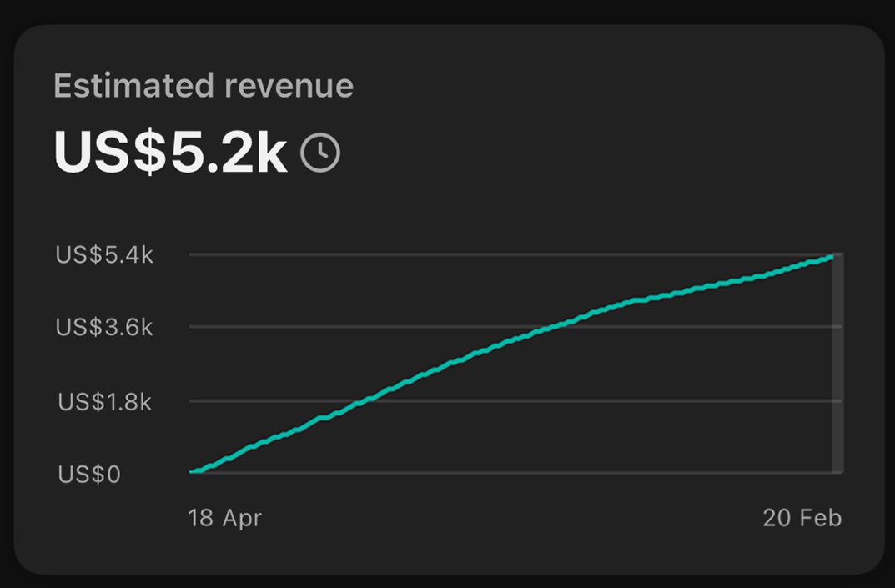Click the US$1.8k axis label

[x=105, y=402]
